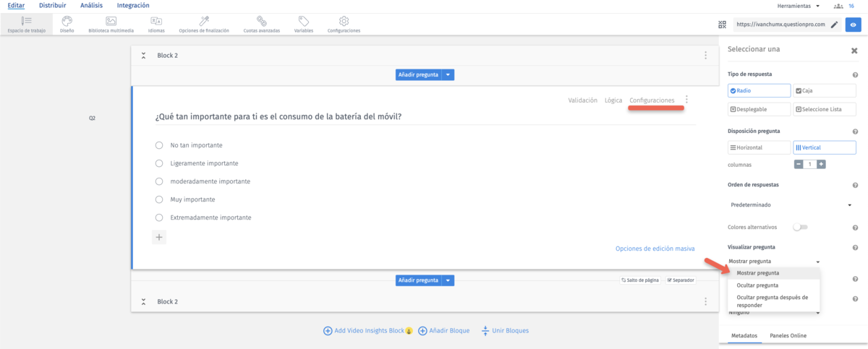
Task: Select the Radio response type
Action: (x=759, y=91)
